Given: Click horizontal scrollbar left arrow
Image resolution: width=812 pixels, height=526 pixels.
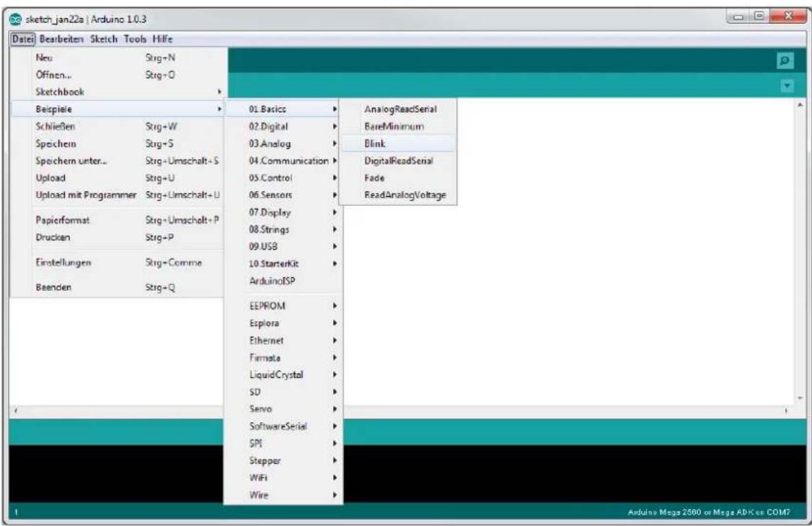Looking at the screenshot, I should point(16,411).
